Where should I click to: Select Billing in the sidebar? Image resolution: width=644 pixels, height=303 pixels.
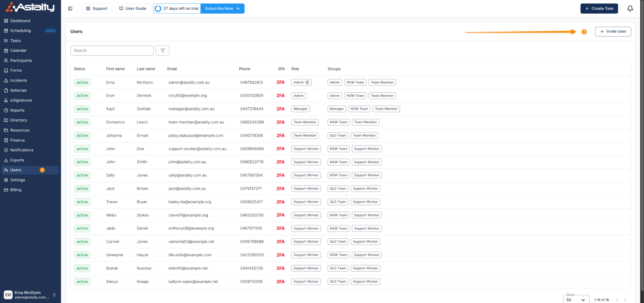pyautogui.click(x=15, y=190)
